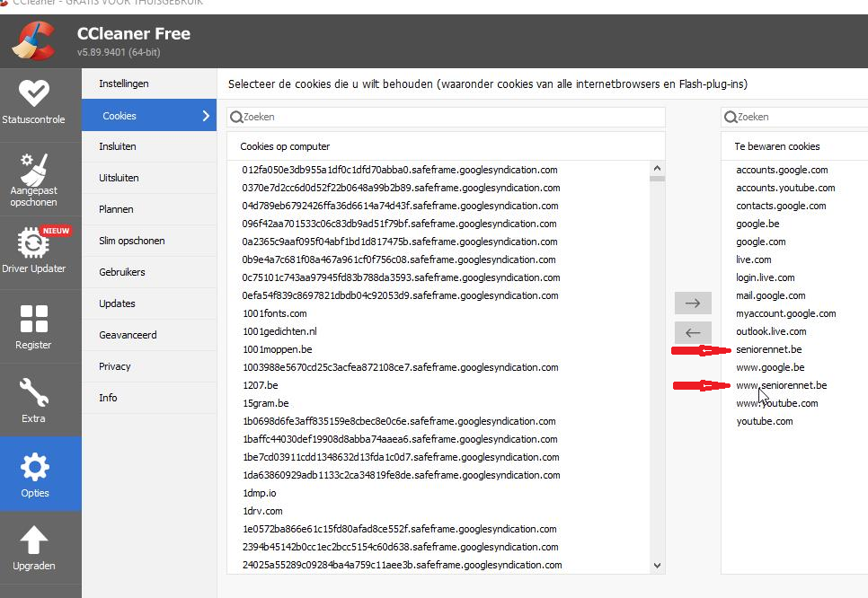Switch to the Insluiten options page

[x=118, y=146]
